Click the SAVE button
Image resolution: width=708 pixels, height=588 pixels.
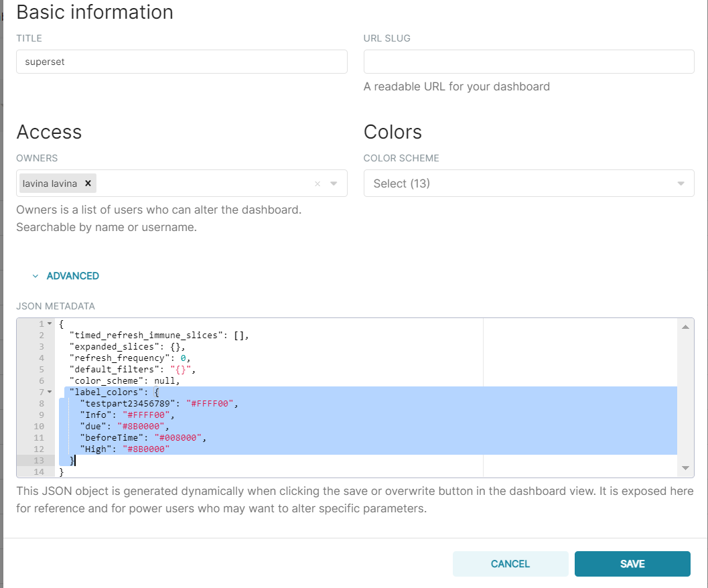coord(632,563)
